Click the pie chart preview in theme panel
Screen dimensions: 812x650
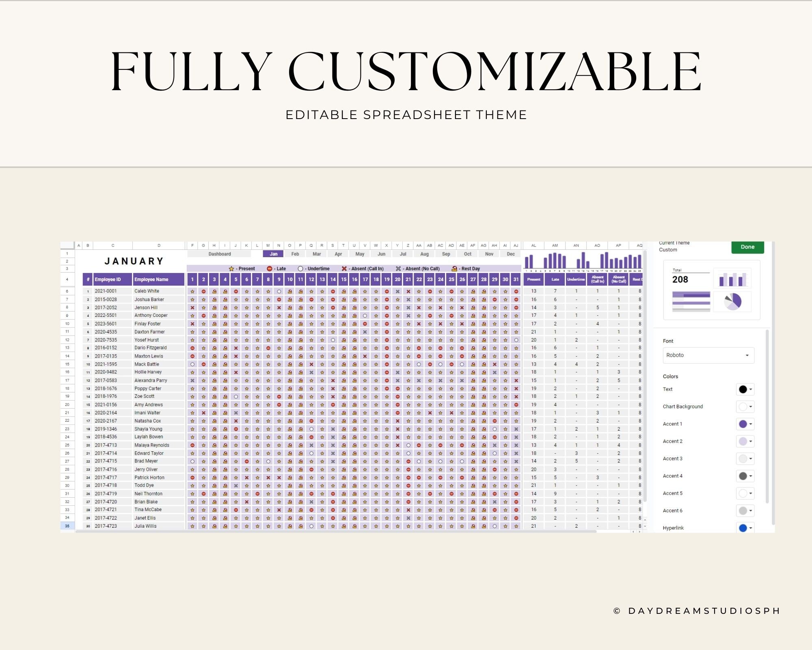click(x=732, y=301)
